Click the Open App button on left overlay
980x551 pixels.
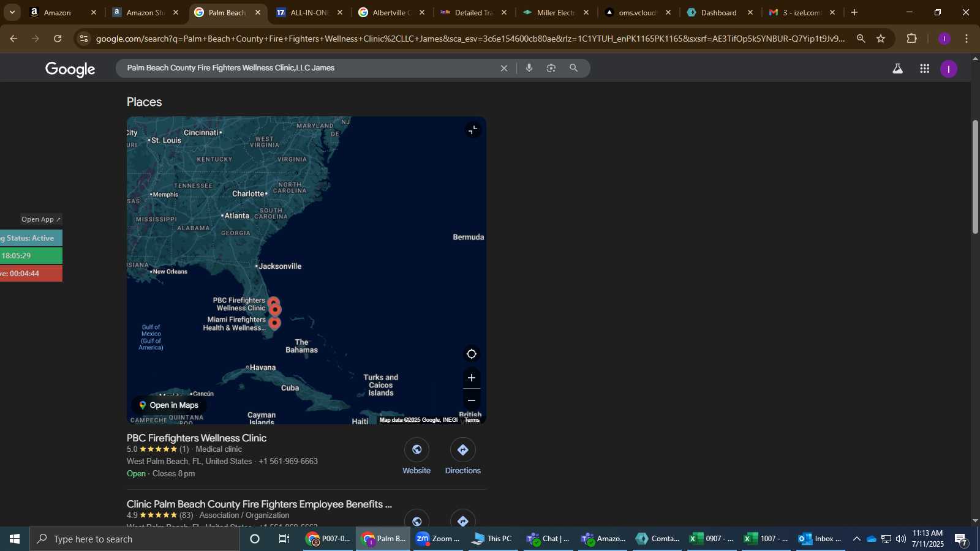pyautogui.click(x=40, y=219)
